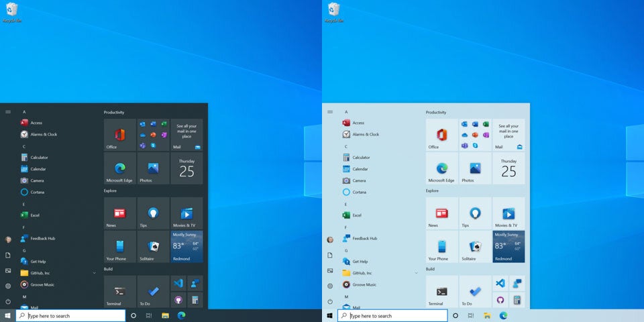Open Recycle Bin on the right desktop

pos(334,12)
